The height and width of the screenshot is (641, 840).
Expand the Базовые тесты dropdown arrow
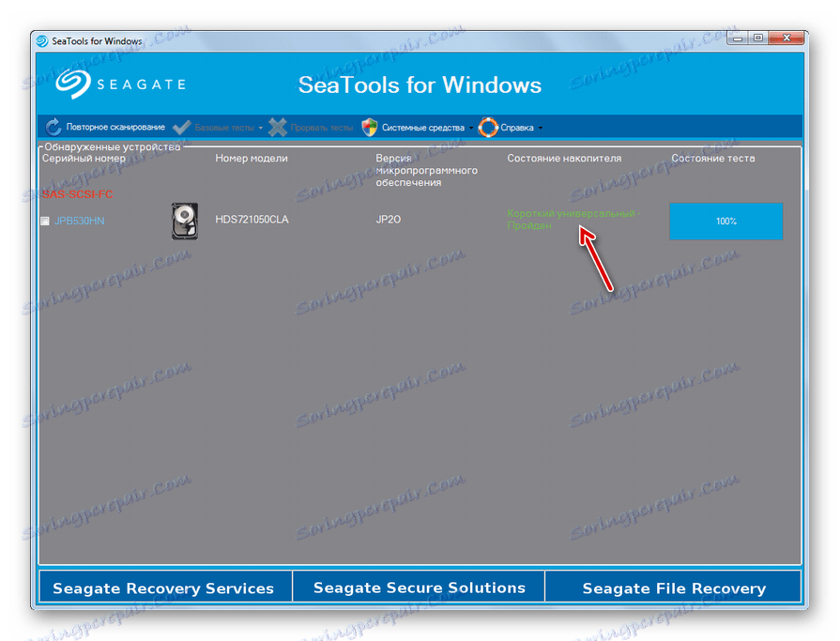coord(261,128)
